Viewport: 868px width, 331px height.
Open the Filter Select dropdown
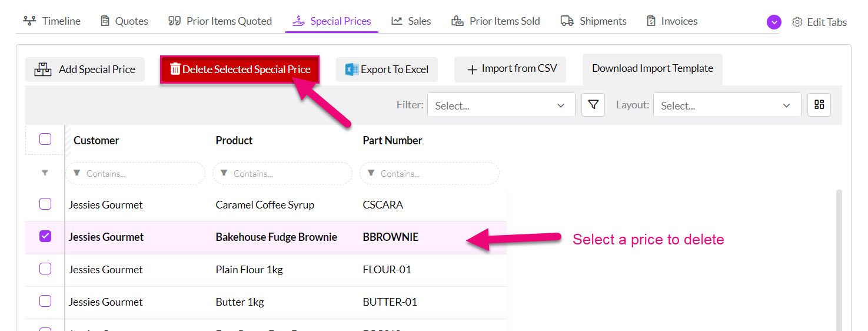pos(501,105)
